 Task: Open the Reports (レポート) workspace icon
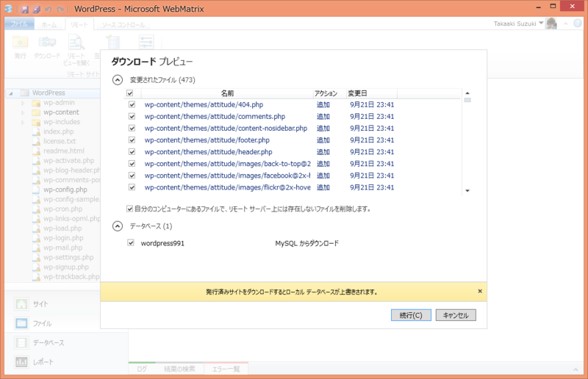(21, 362)
